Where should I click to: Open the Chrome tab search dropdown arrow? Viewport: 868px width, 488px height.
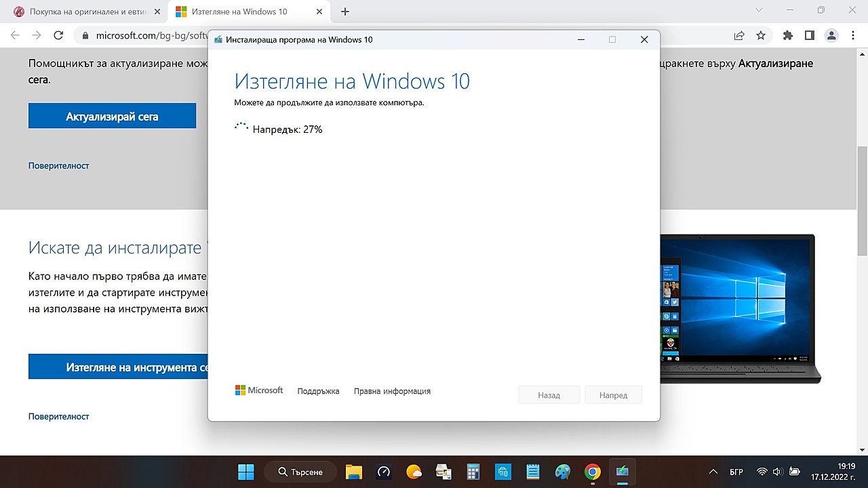758,11
